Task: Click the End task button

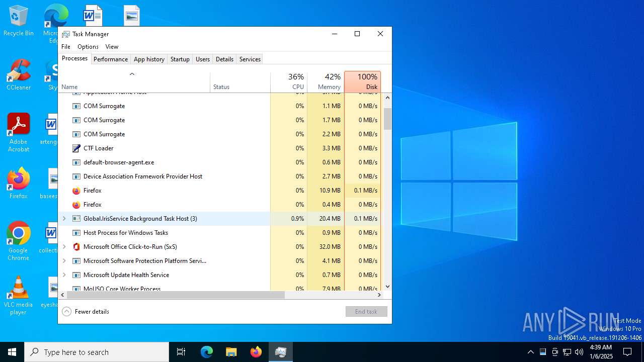Action: (x=366, y=312)
